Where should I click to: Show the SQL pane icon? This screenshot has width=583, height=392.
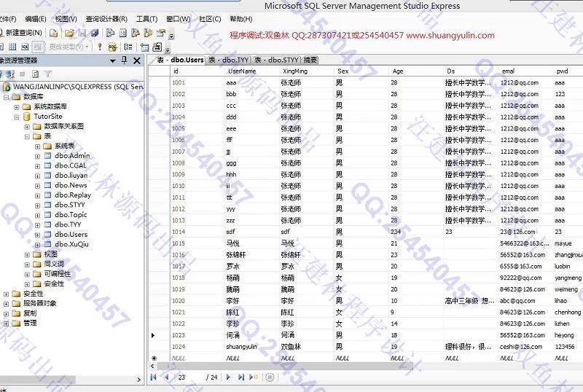(x=25, y=47)
